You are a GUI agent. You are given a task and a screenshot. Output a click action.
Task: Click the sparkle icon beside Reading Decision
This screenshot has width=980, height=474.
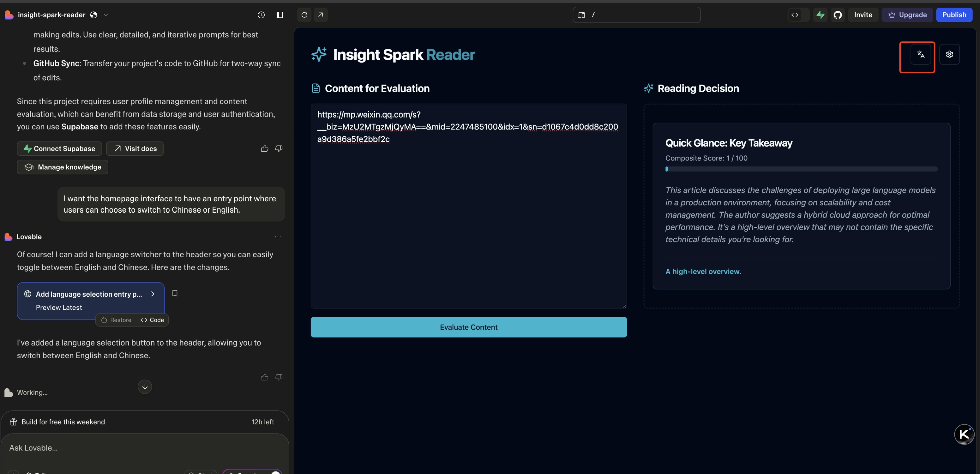(x=649, y=88)
